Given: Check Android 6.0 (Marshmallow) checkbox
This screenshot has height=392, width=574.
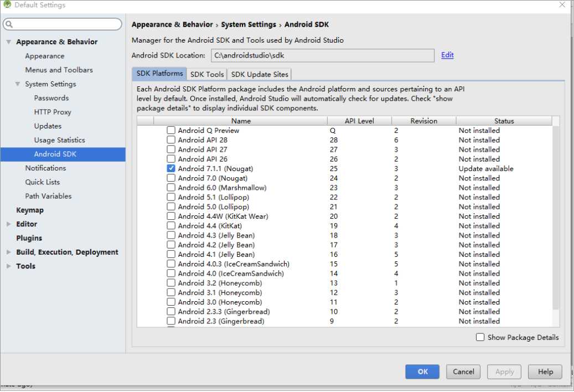Looking at the screenshot, I should pos(170,187).
